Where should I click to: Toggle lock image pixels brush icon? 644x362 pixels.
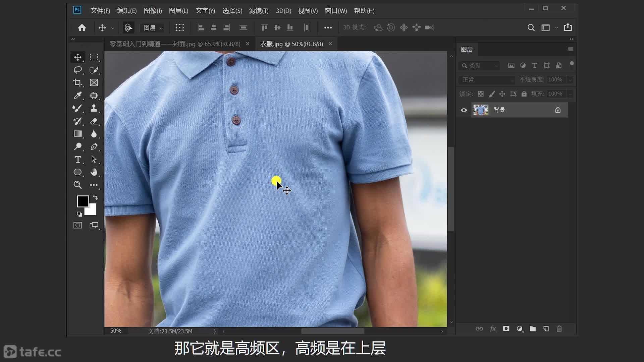492,94
